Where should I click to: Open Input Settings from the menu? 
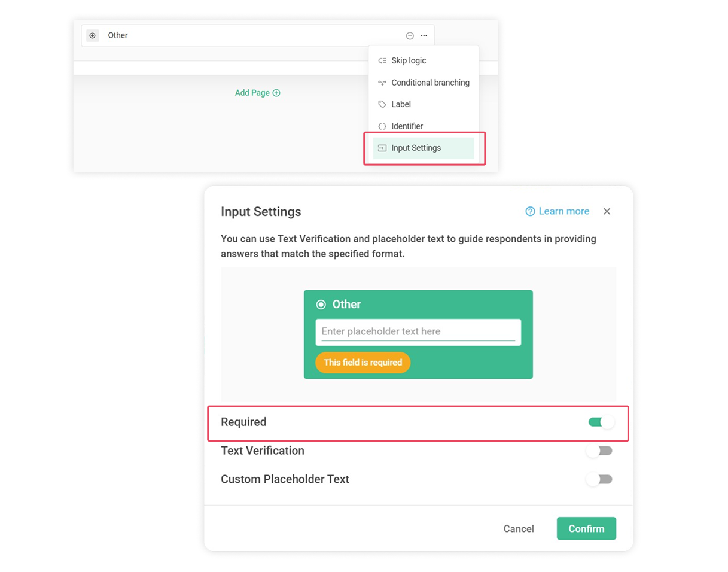424,148
